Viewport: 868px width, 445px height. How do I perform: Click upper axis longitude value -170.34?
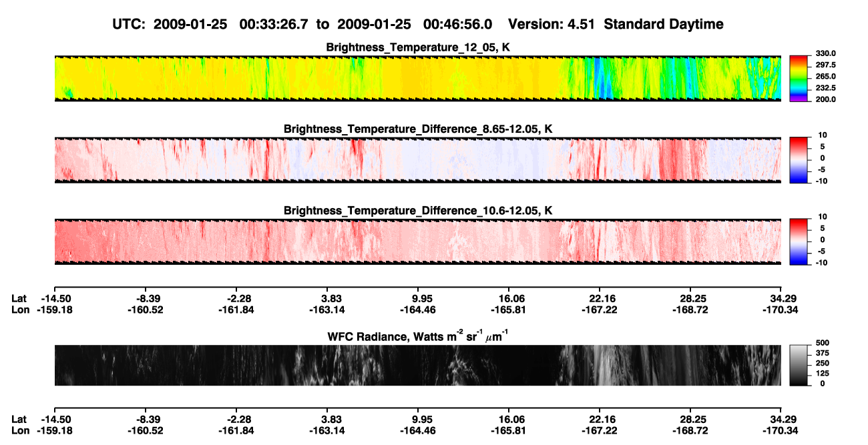pos(781,310)
